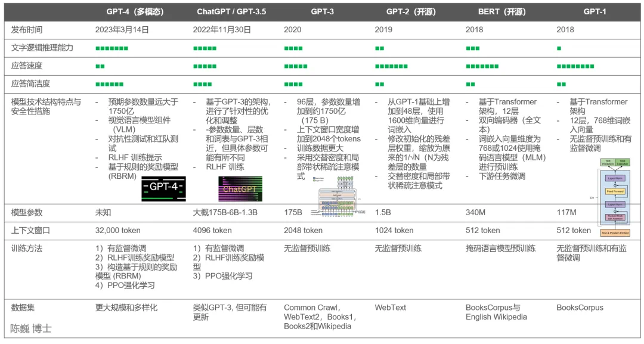Click GPT-2 parameter value '1.5B'
Viewport: 644px width, 344px height.
pos(383,213)
